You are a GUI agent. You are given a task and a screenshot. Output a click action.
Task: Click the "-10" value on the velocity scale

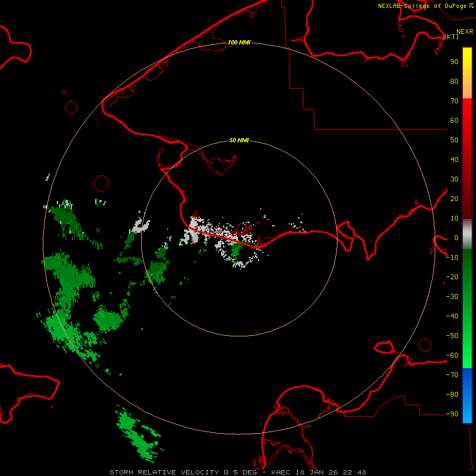click(x=452, y=258)
